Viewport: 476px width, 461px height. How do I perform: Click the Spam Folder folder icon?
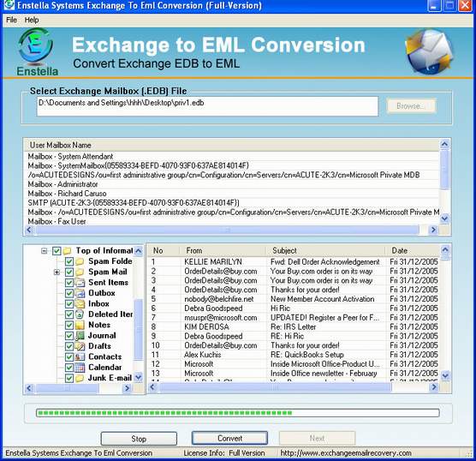click(x=80, y=261)
